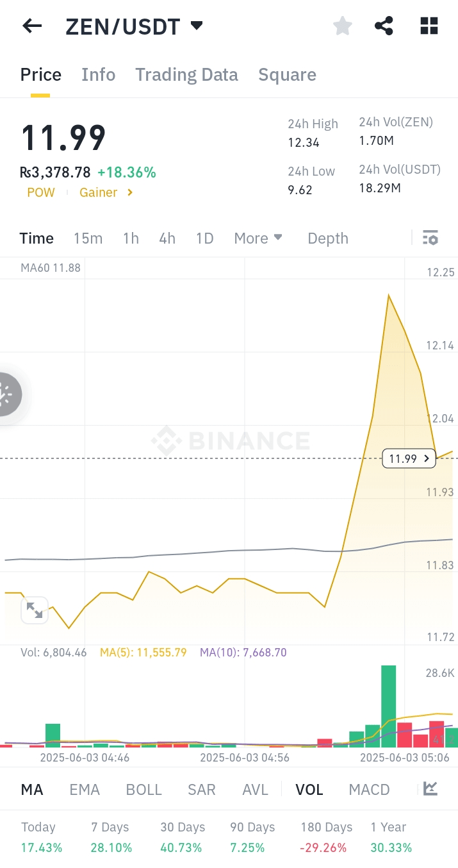This screenshot has height=868, width=458.
Task: Toggle the VOL indicator
Action: pos(309,790)
